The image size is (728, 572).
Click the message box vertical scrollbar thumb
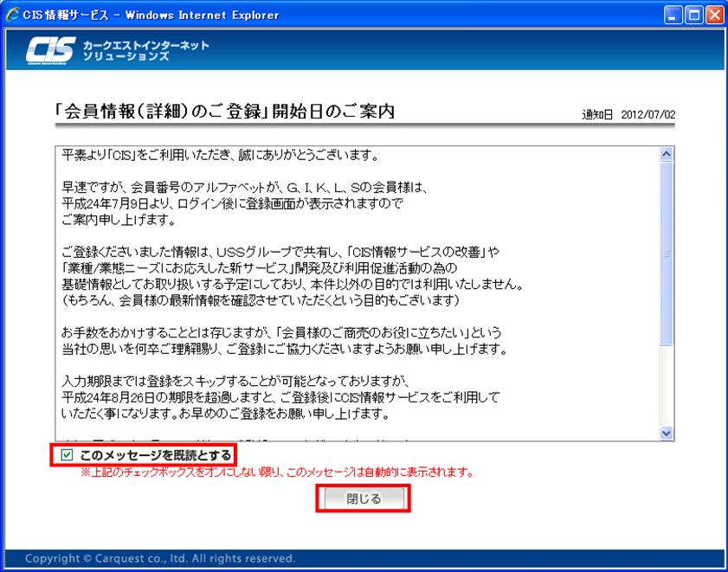pyautogui.click(x=667, y=254)
